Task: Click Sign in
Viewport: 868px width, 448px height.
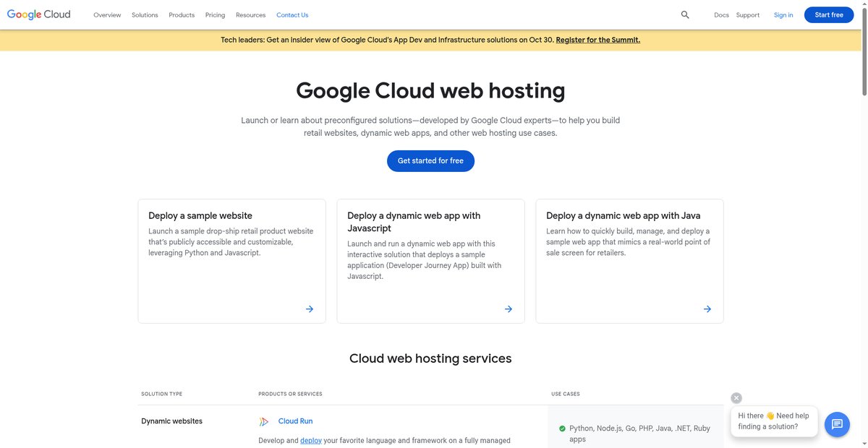Action: [783, 15]
